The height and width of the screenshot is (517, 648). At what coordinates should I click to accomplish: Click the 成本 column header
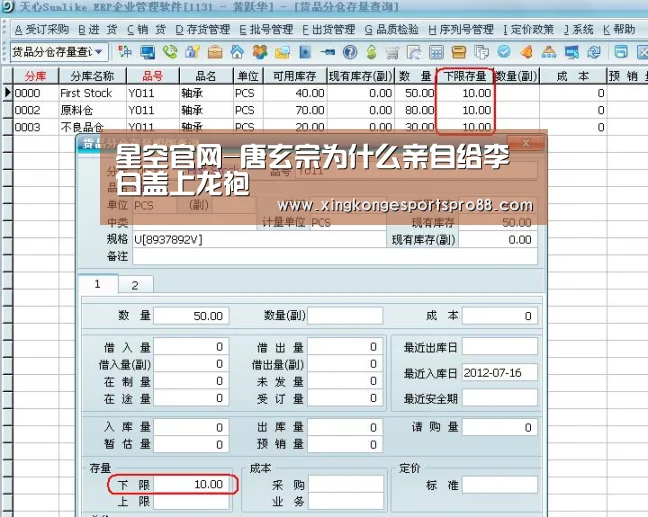[x=573, y=76]
